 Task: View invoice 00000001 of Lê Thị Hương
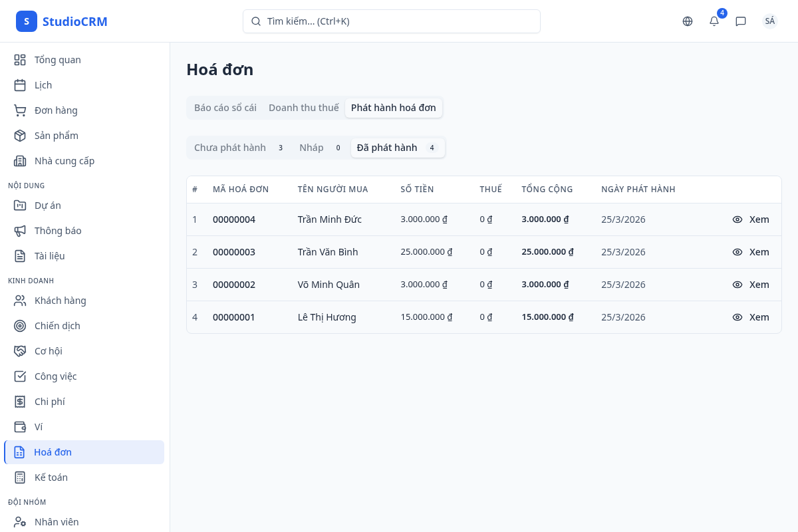click(751, 317)
